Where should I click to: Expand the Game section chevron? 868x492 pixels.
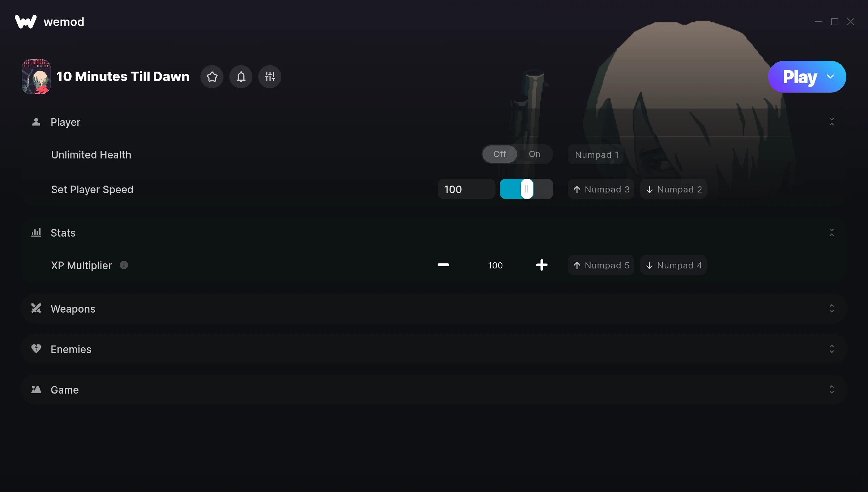[832, 390]
